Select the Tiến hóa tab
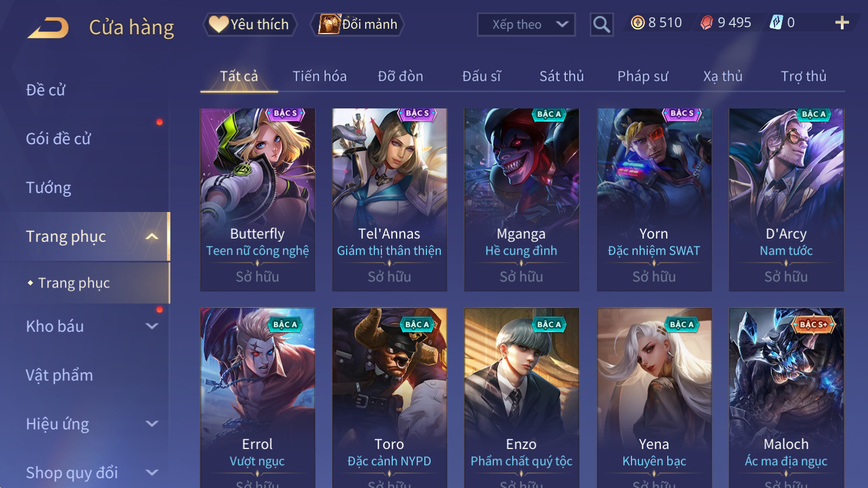The height and width of the screenshot is (488, 868). (320, 76)
